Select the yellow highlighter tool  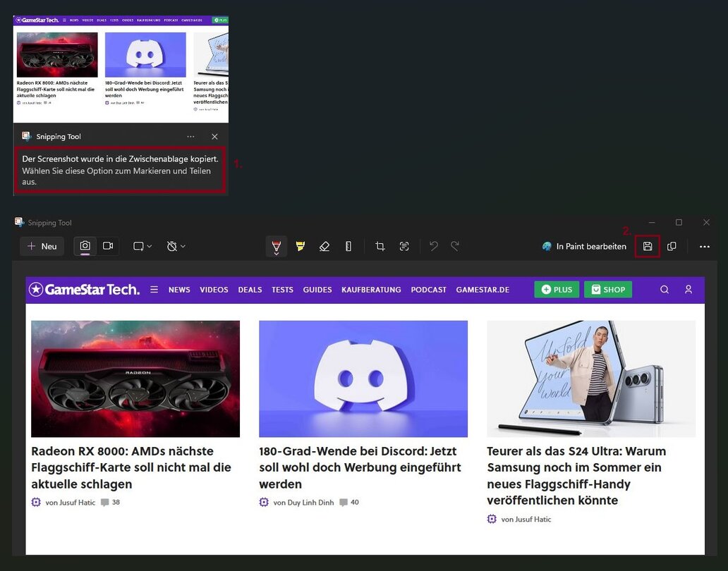(x=301, y=246)
